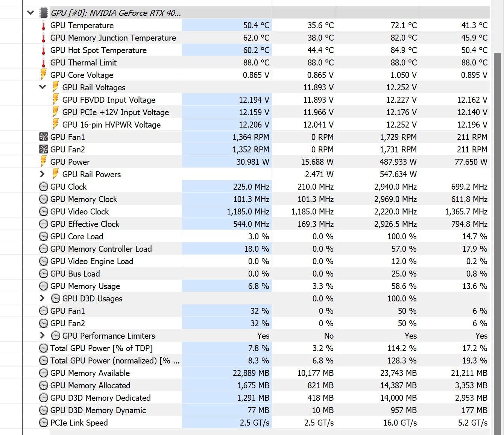This screenshot has width=504, height=435.
Task: Click lightning icon beside GPU Rail Voltages
Action: point(56,87)
